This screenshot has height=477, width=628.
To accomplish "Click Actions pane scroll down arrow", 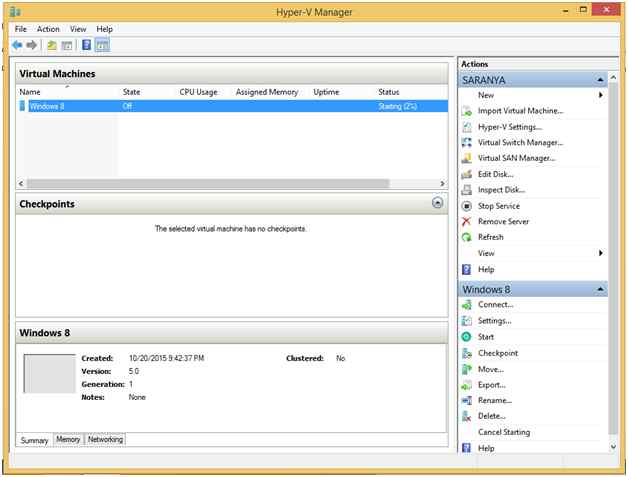I will pos(613,446).
